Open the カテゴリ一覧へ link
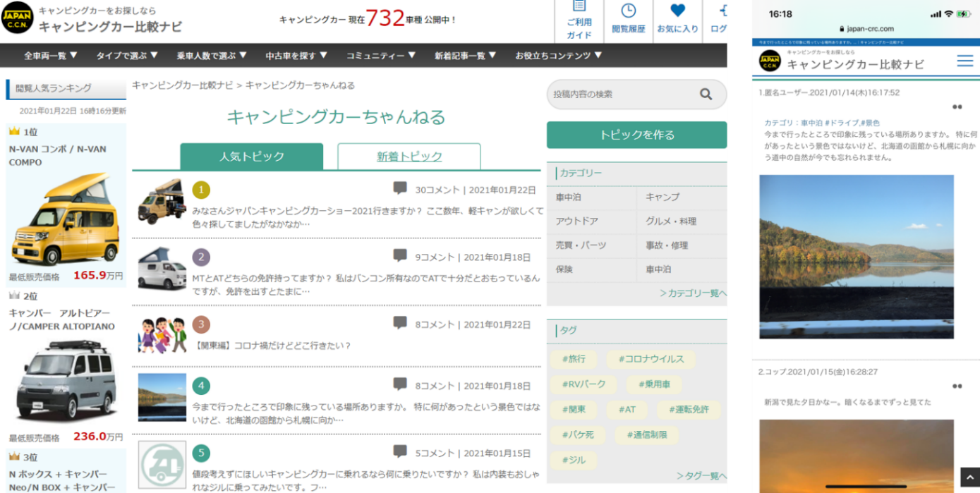 [x=693, y=293]
